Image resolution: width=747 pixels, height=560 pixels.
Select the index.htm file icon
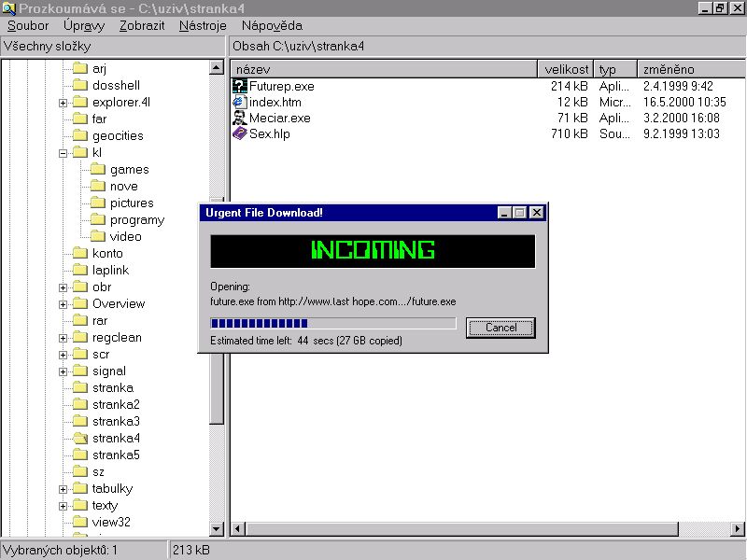239,102
